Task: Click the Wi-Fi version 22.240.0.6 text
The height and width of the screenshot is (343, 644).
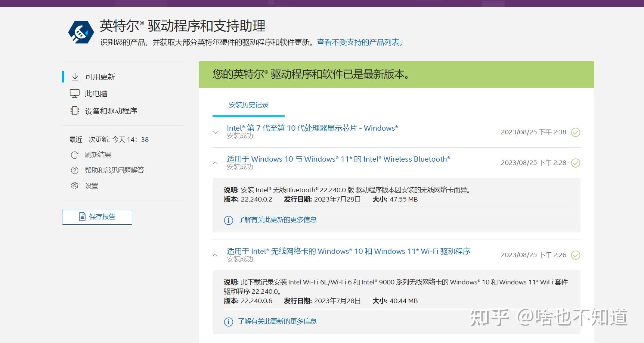Action: click(x=257, y=301)
